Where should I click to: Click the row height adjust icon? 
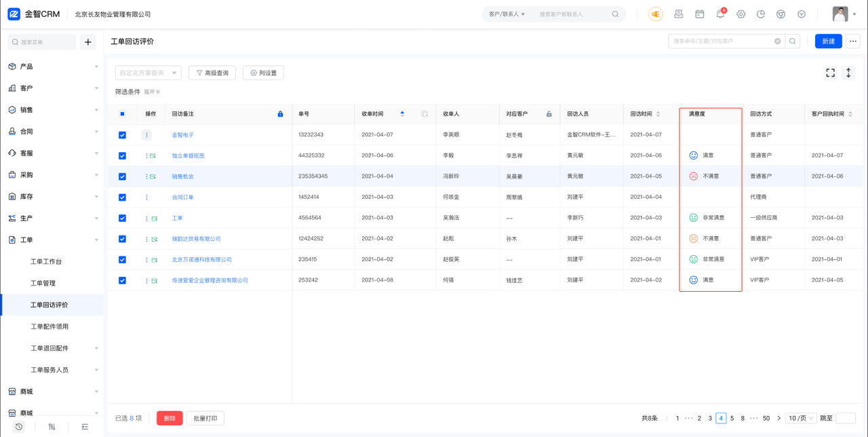pos(848,73)
